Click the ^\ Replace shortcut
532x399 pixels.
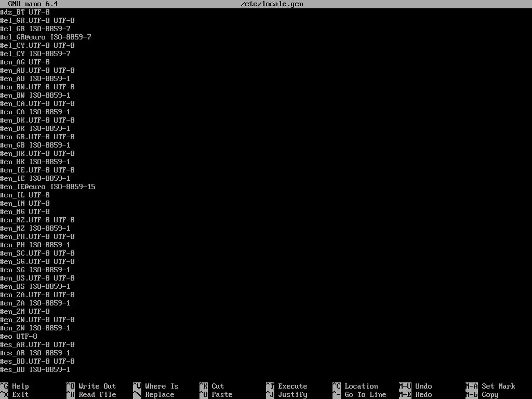point(154,395)
